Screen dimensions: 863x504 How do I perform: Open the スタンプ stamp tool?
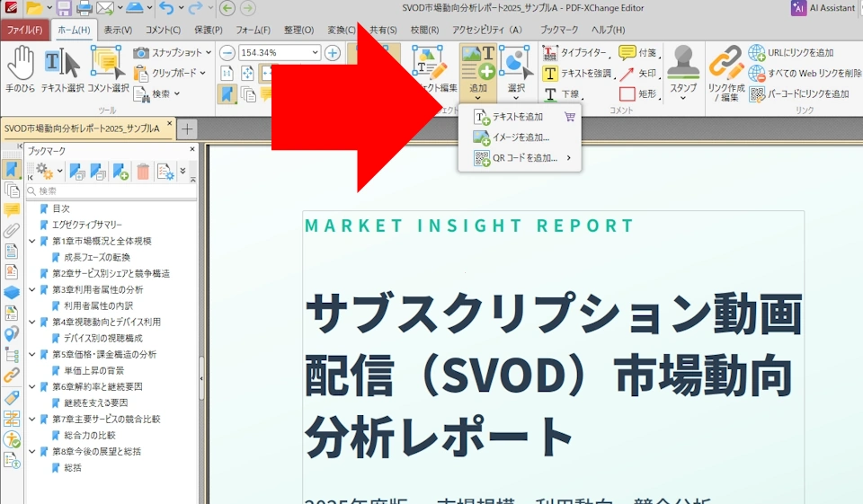pos(683,73)
